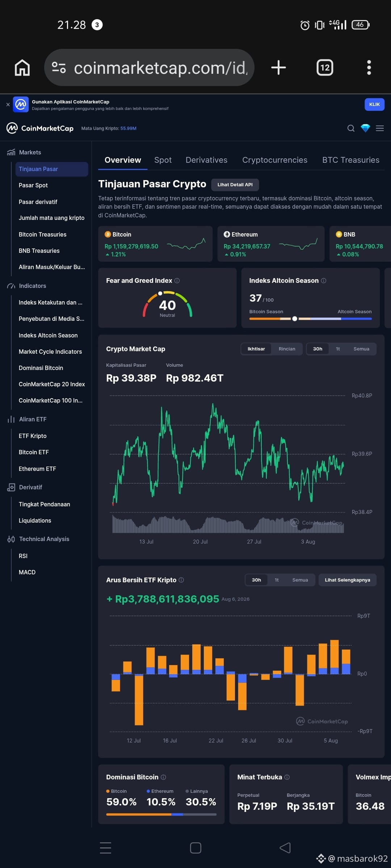
Task: Click the Bitcoin coin icon in price card
Action: [108, 234]
